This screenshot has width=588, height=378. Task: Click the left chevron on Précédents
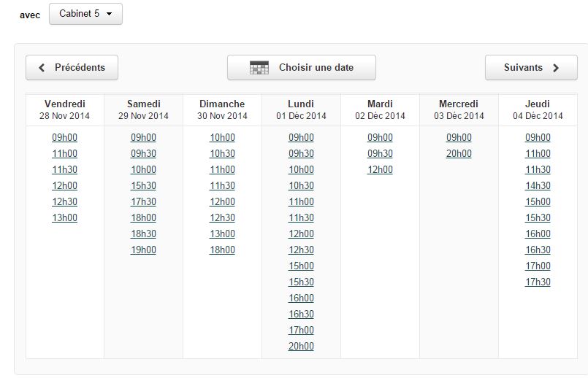[42, 68]
